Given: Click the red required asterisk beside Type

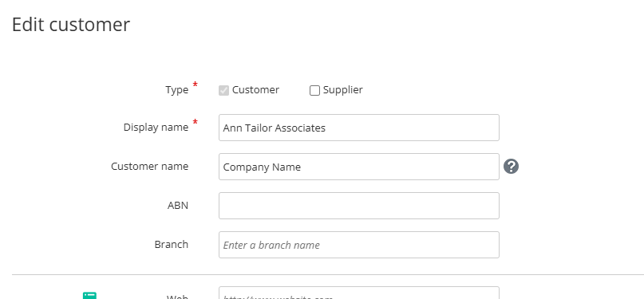Looking at the screenshot, I should (195, 85).
